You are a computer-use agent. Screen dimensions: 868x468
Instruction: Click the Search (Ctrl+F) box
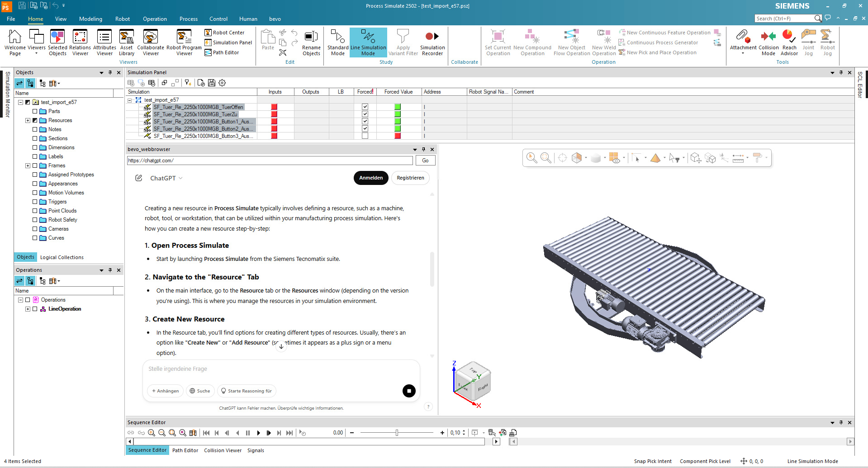(x=785, y=19)
